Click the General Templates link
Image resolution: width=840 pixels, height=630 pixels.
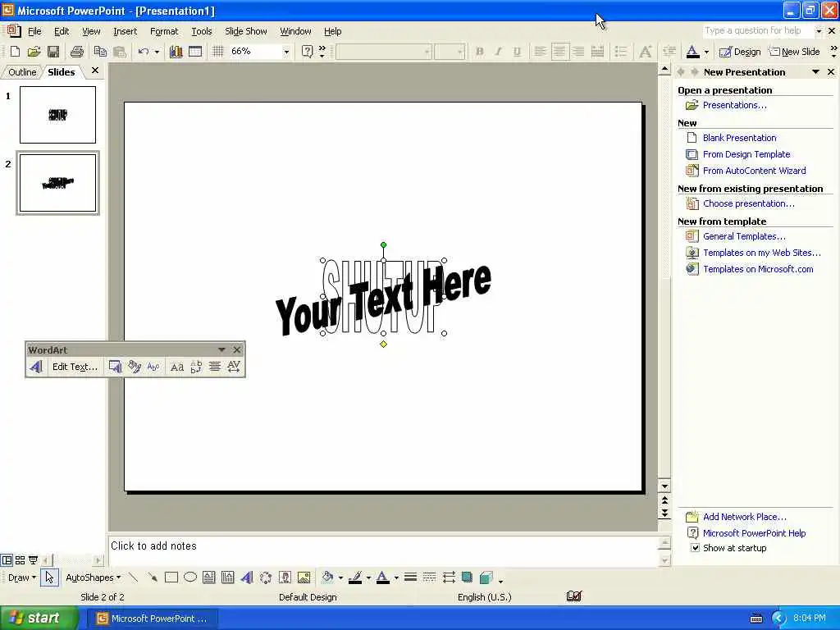(744, 236)
